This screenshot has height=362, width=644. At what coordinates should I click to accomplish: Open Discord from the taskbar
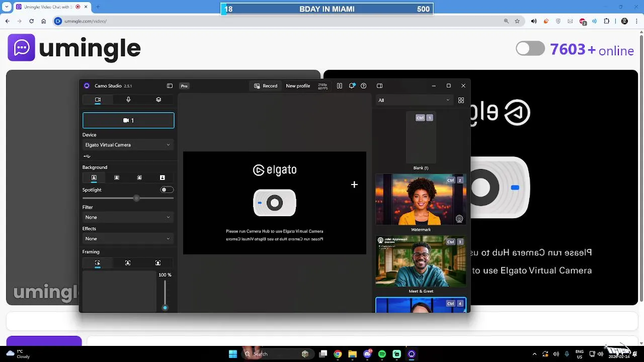367,354
